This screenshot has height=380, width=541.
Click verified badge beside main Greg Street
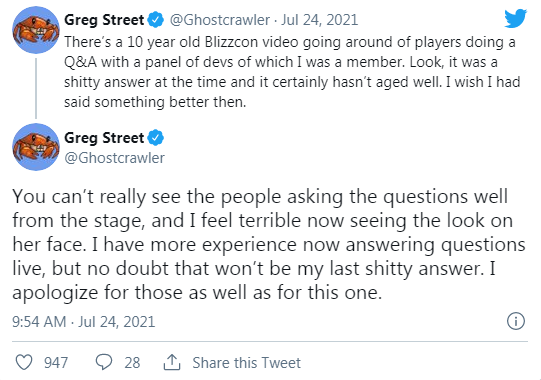pyautogui.click(x=156, y=137)
